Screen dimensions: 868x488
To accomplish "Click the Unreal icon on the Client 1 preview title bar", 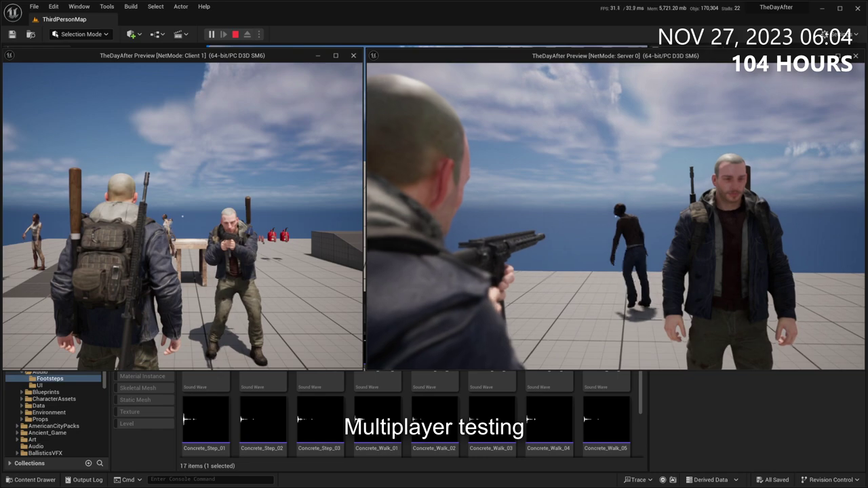I will pyautogui.click(x=9, y=56).
